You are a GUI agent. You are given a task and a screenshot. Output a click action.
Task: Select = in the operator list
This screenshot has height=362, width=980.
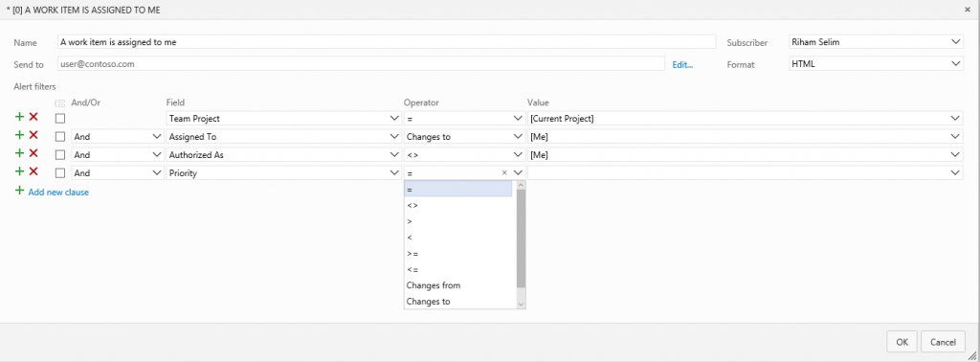[458, 190]
